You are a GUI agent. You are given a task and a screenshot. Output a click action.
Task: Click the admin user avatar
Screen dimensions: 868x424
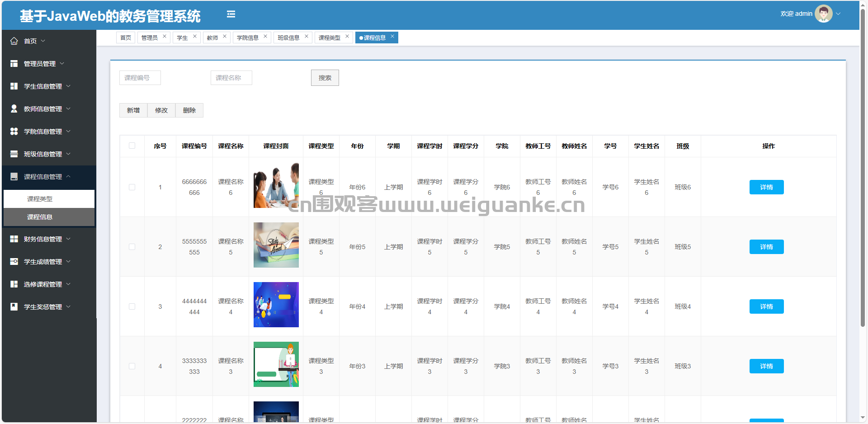[823, 14]
